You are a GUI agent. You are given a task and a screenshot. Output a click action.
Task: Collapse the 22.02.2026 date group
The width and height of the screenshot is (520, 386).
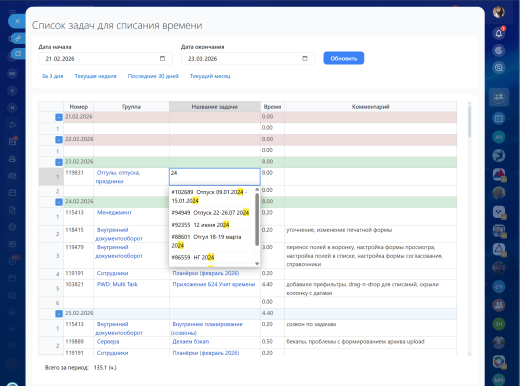point(59,140)
